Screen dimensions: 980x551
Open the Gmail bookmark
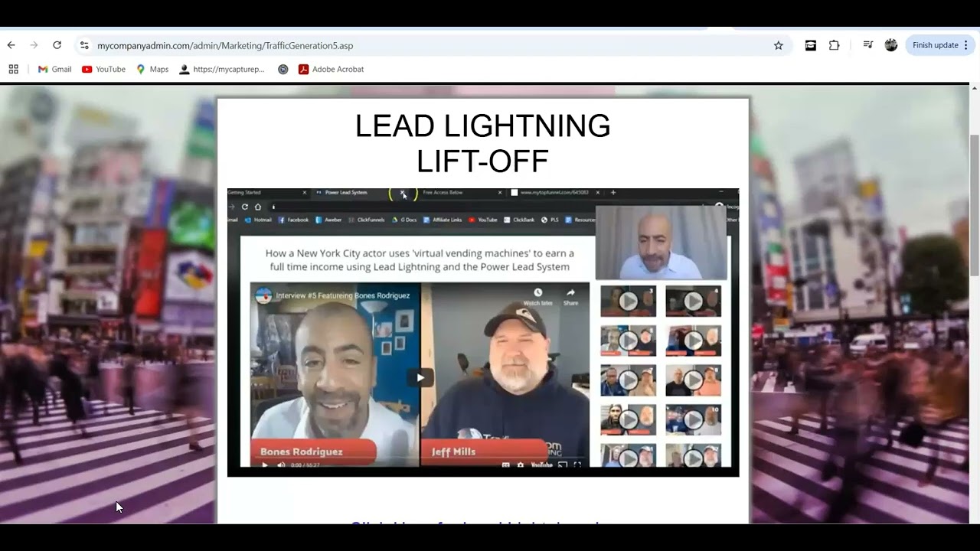click(55, 69)
